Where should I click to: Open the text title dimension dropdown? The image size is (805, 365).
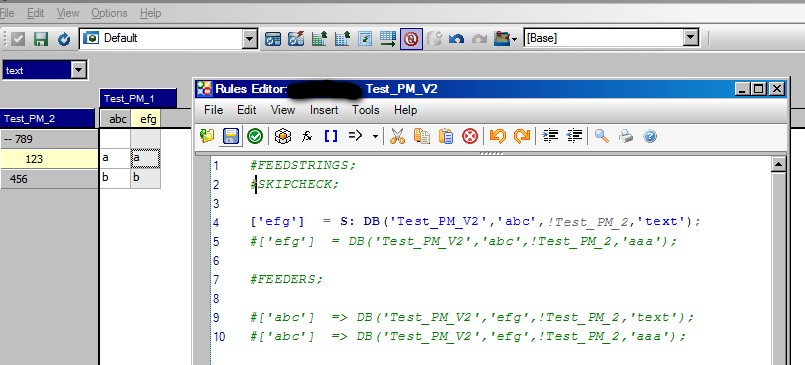coord(79,70)
